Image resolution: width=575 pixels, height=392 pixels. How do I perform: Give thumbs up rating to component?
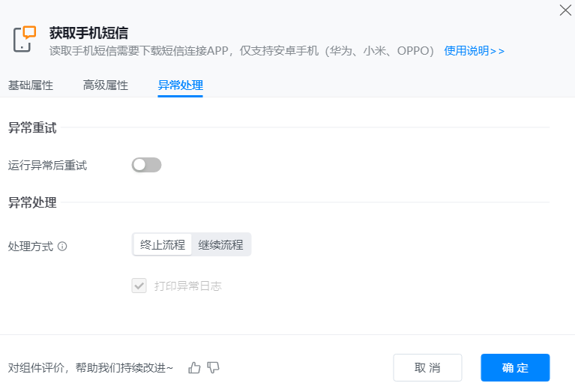coord(195,367)
